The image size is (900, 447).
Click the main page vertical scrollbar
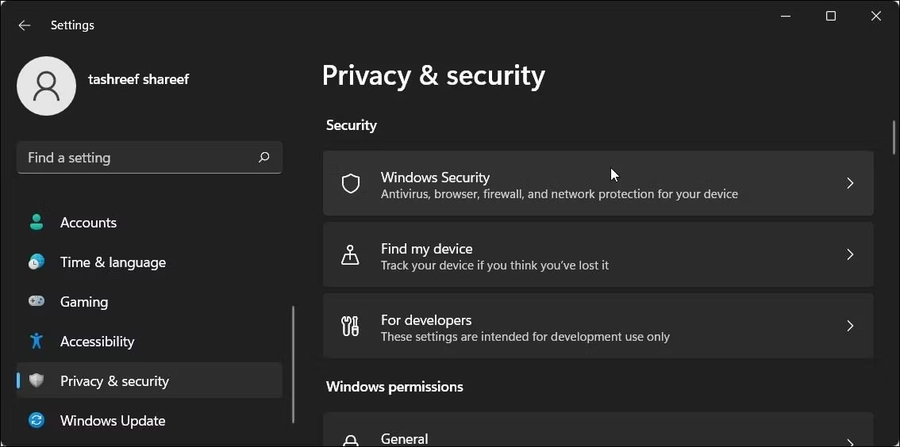click(x=894, y=137)
